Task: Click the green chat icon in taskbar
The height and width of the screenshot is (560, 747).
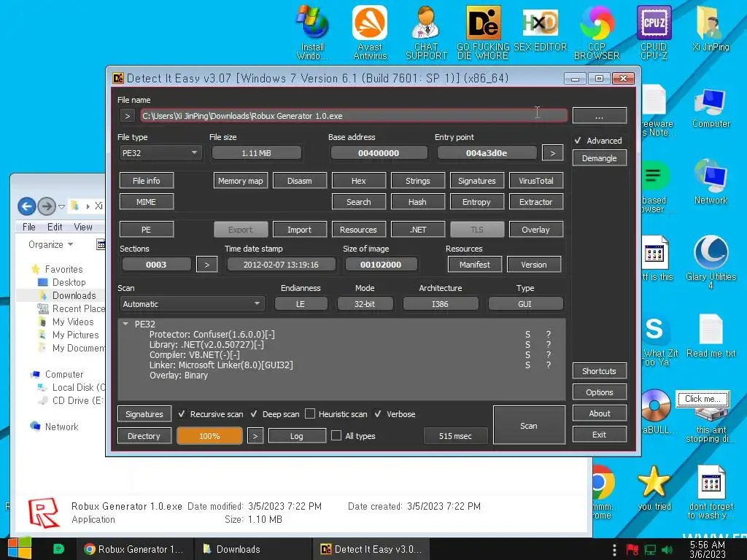Action: pos(58,549)
